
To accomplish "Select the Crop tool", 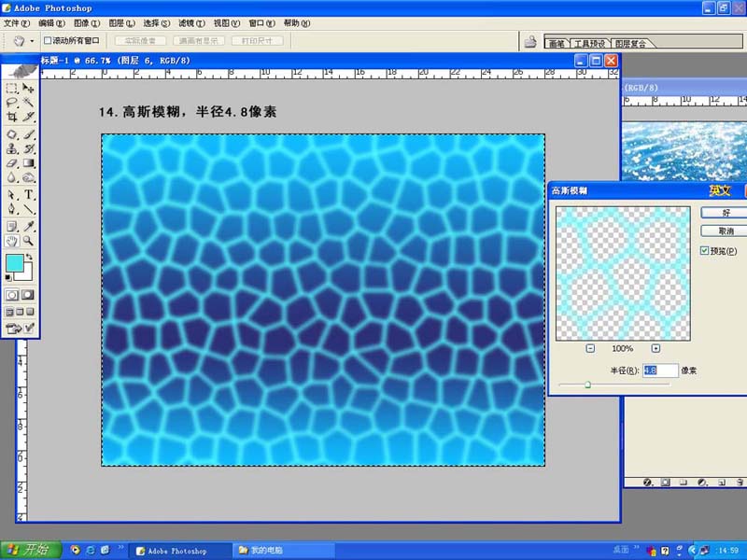I will tap(12, 117).
